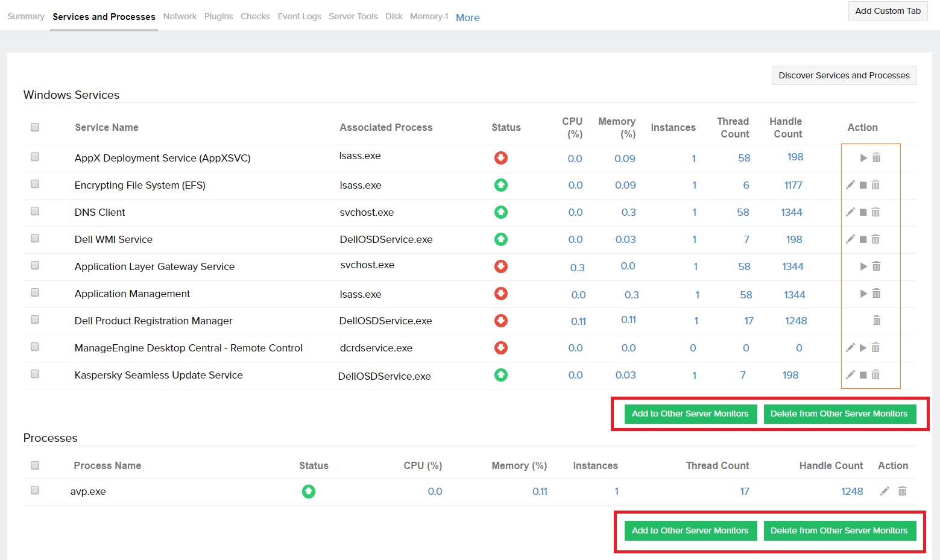Edit ManageEngine Desktop Central - Remote Control
The width and height of the screenshot is (940, 560).
pos(850,348)
